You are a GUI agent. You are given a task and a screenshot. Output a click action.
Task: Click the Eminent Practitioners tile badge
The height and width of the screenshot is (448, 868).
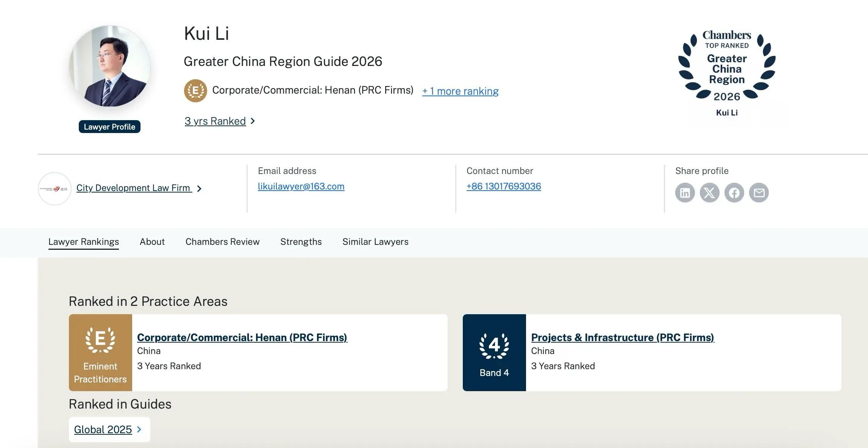click(100, 352)
